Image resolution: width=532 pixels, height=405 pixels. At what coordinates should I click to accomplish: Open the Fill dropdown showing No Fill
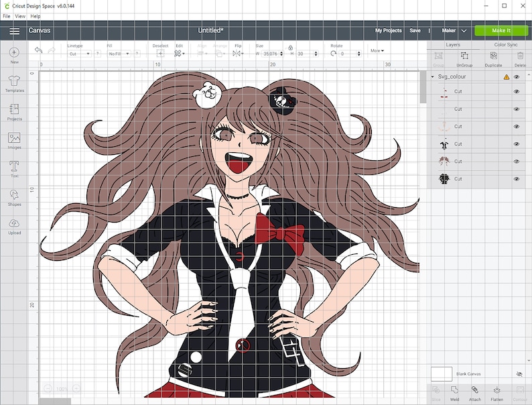click(119, 54)
